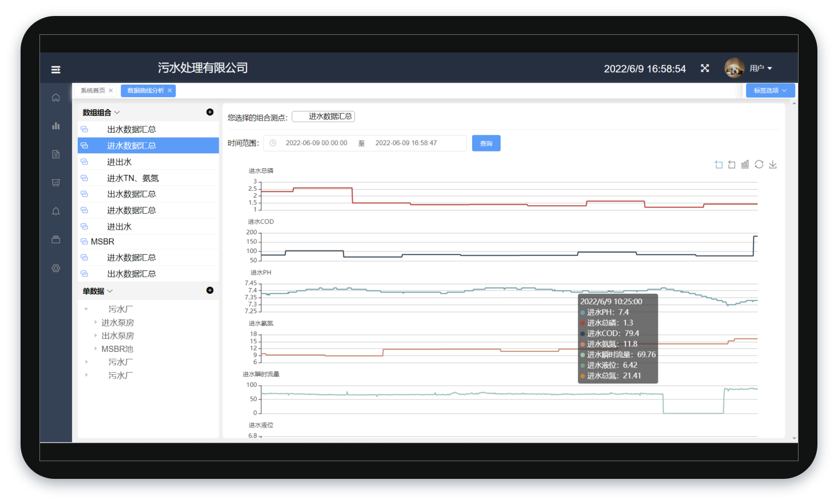This screenshot has width=838, height=504.
Task: Select 进水泵房 in the tree
Action: [x=118, y=323]
